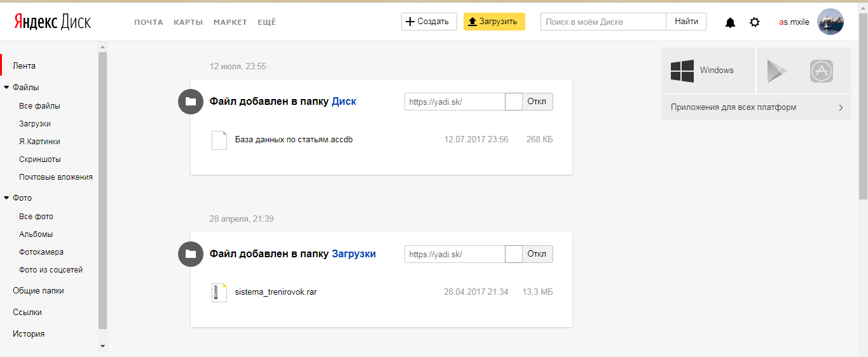
Task: Open Фото из соцсетей in sidebar
Action: coord(51,270)
